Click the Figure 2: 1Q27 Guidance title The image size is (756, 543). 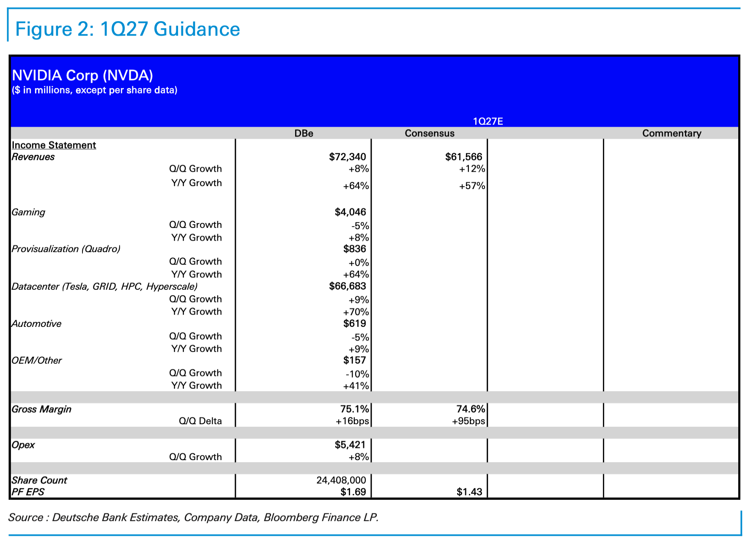point(127,29)
